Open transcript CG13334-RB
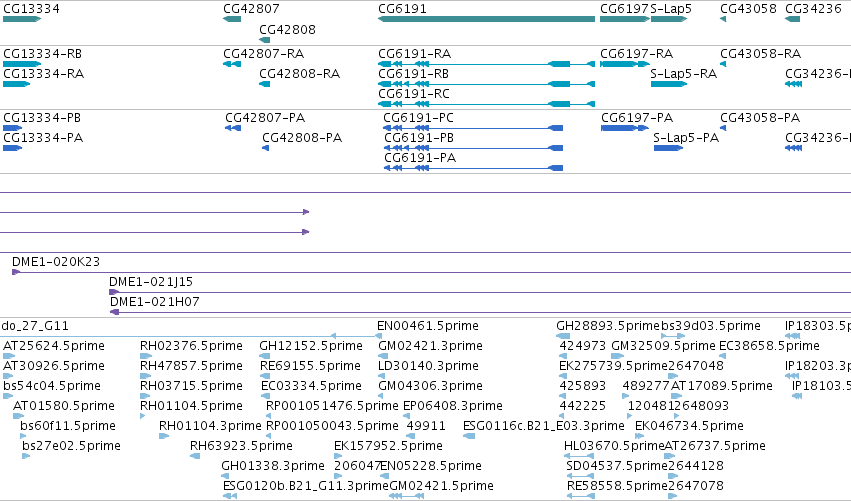Image resolution: width=851 pixels, height=501 pixels. (42, 54)
